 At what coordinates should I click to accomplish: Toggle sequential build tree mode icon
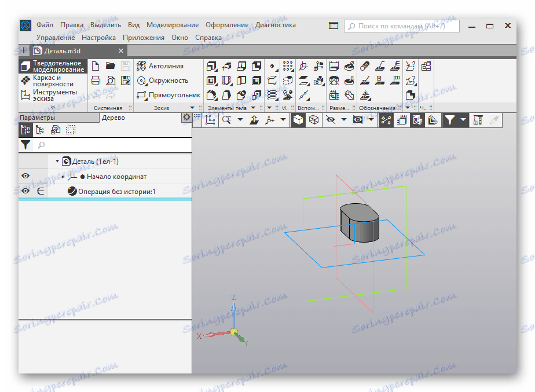click(x=25, y=130)
